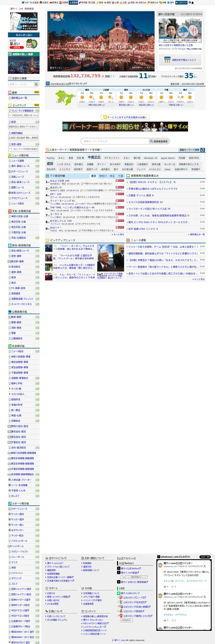
Task: Click ON AIR badge for ZIP!
Action: coord(120,194)
